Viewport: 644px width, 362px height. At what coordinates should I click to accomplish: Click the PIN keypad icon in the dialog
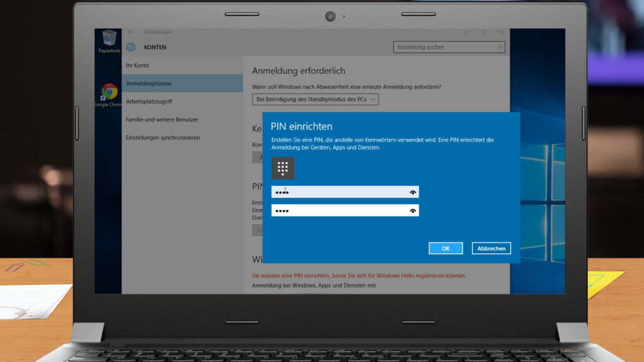click(283, 168)
